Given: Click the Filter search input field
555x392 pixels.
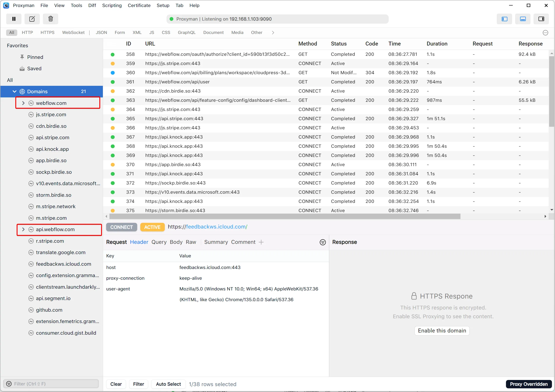Looking at the screenshot, I should coord(51,384).
